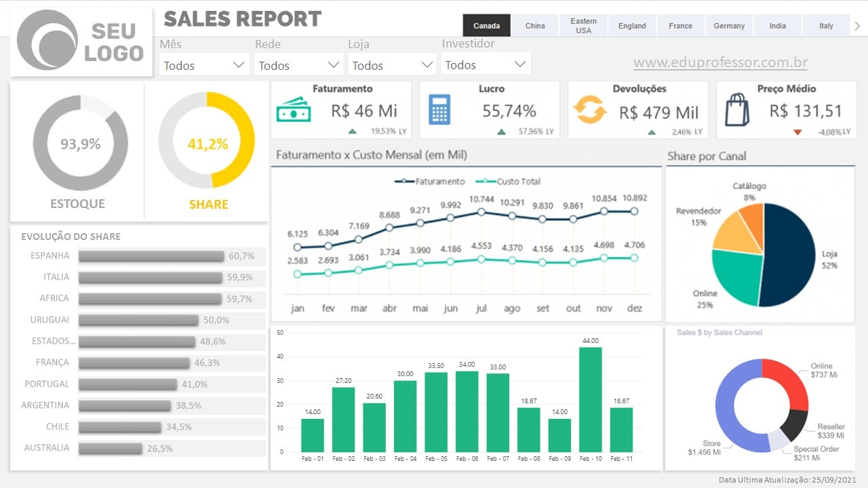Open the Investidor dropdown set to Todos

tap(486, 64)
